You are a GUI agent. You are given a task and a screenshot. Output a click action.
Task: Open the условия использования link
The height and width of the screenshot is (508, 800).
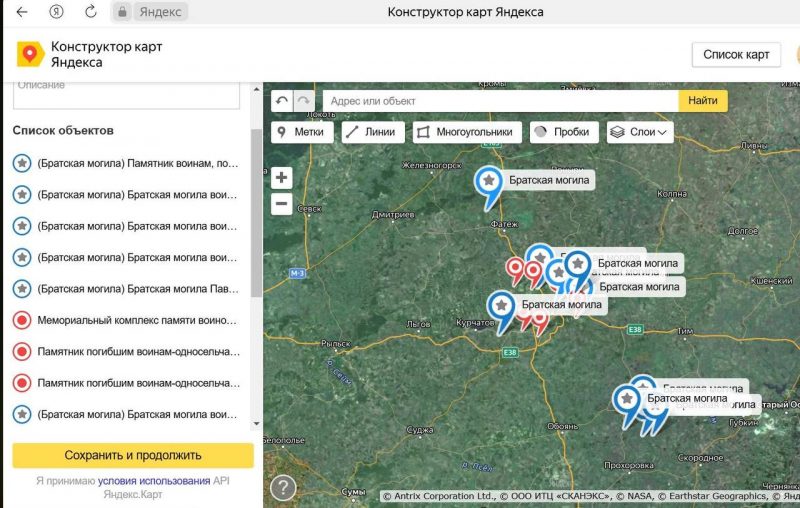point(154,481)
